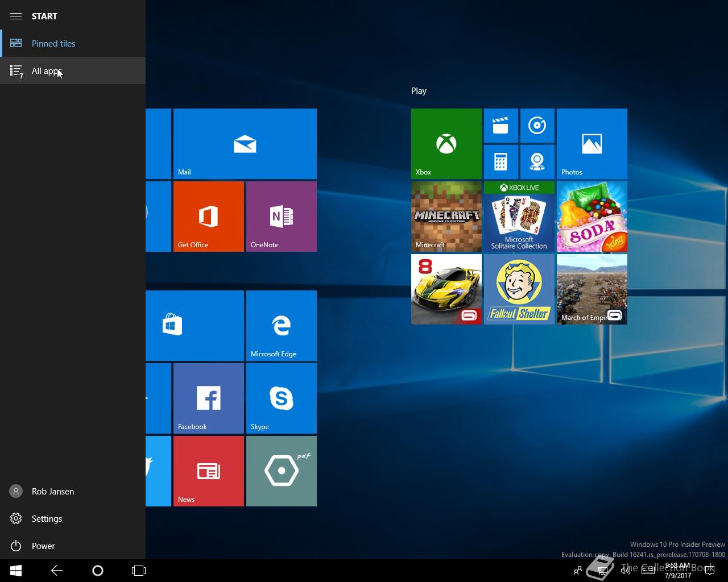The height and width of the screenshot is (582, 728).
Task: Launch the Fallout Shelter tile
Action: coord(519,289)
